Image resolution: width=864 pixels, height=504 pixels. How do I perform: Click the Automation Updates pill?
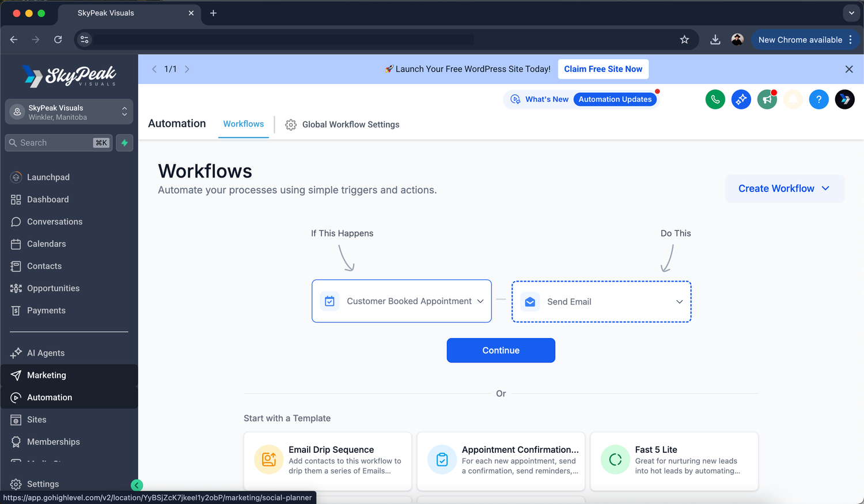pos(615,99)
